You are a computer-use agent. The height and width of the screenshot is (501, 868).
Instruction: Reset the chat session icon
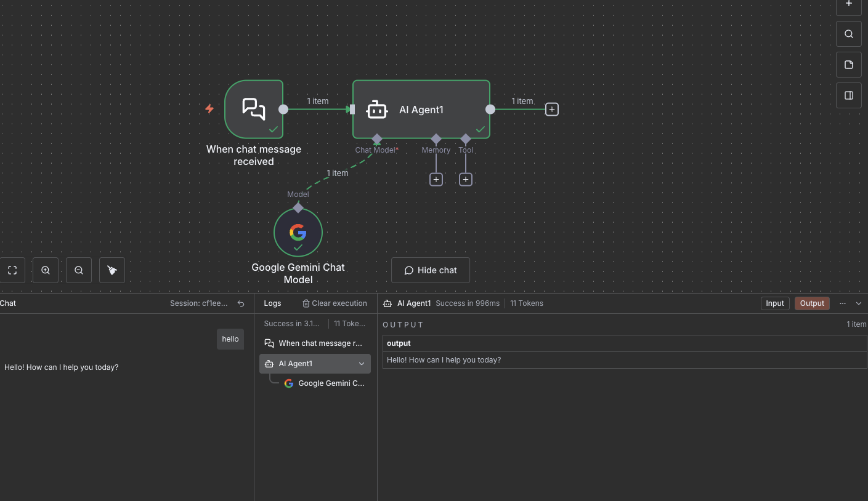coord(241,303)
